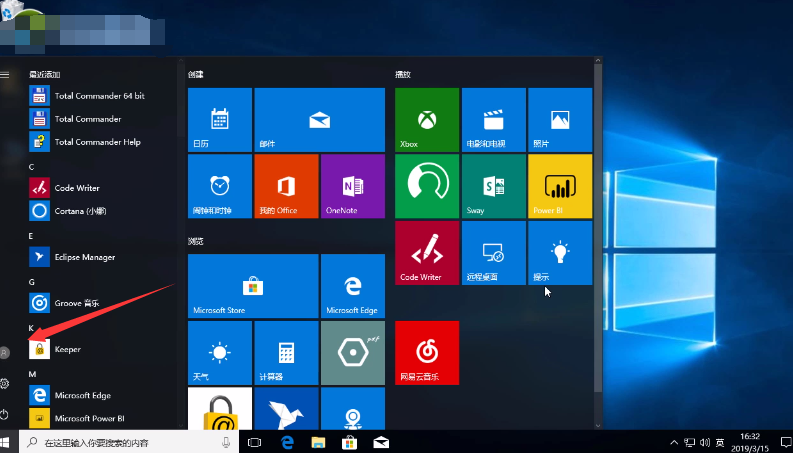Open the gray hexagon pxf tile

[x=353, y=352]
